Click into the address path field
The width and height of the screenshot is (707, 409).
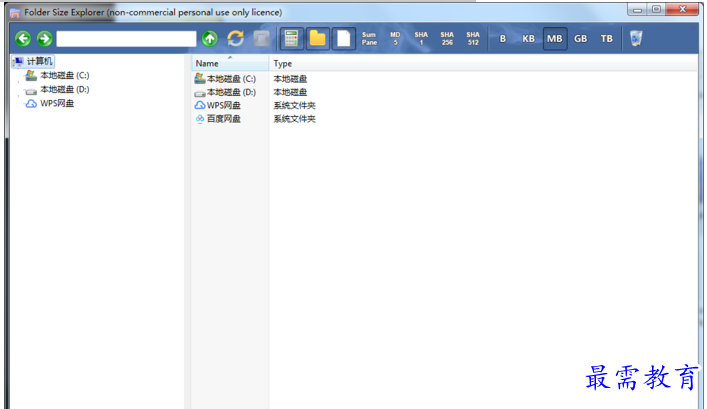coord(126,39)
